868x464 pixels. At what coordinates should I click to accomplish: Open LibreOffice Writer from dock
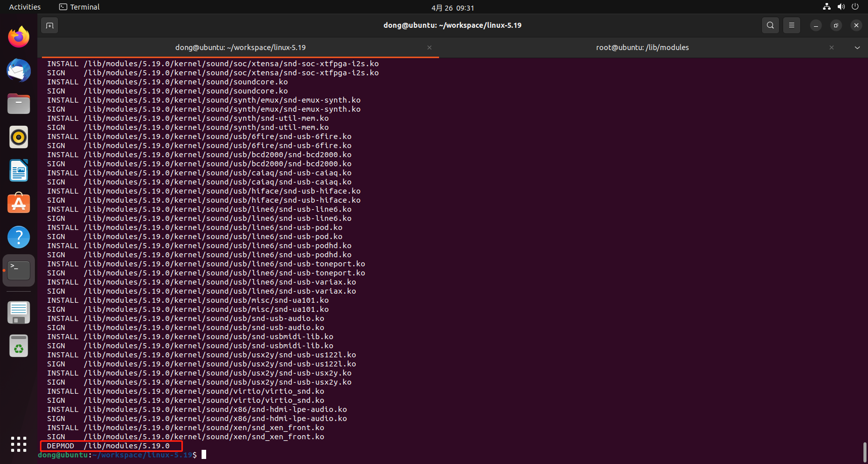tap(19, 170)
